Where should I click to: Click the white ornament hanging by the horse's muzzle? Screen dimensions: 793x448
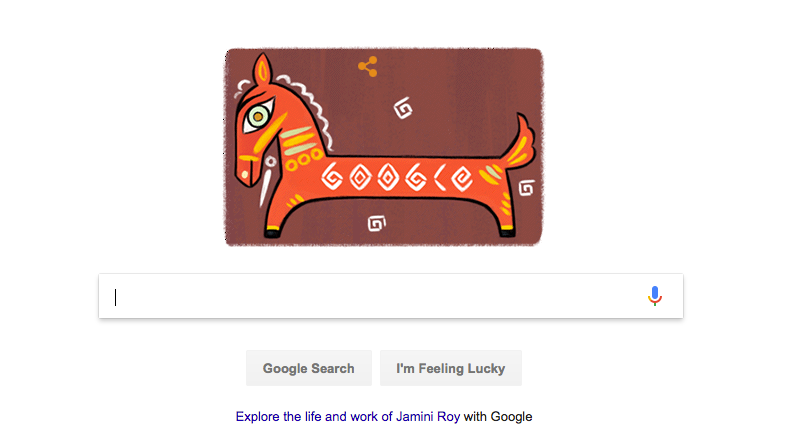pos(267,181)
